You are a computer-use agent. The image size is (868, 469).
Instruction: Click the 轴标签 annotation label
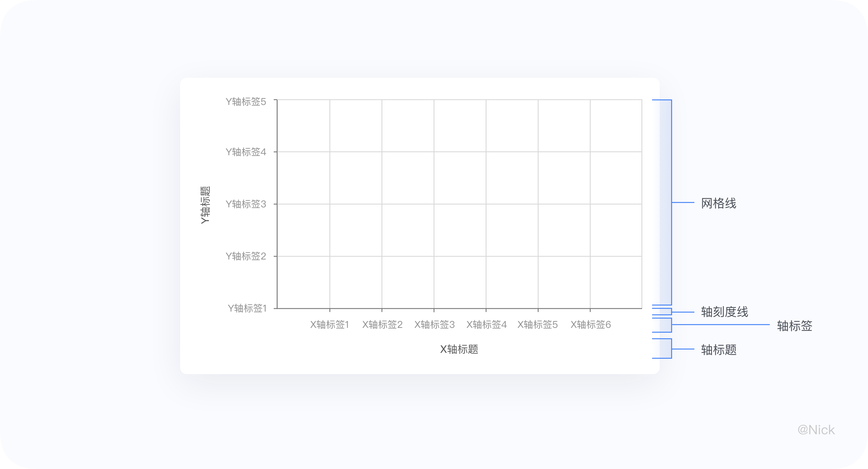click(x=795, y=326)
